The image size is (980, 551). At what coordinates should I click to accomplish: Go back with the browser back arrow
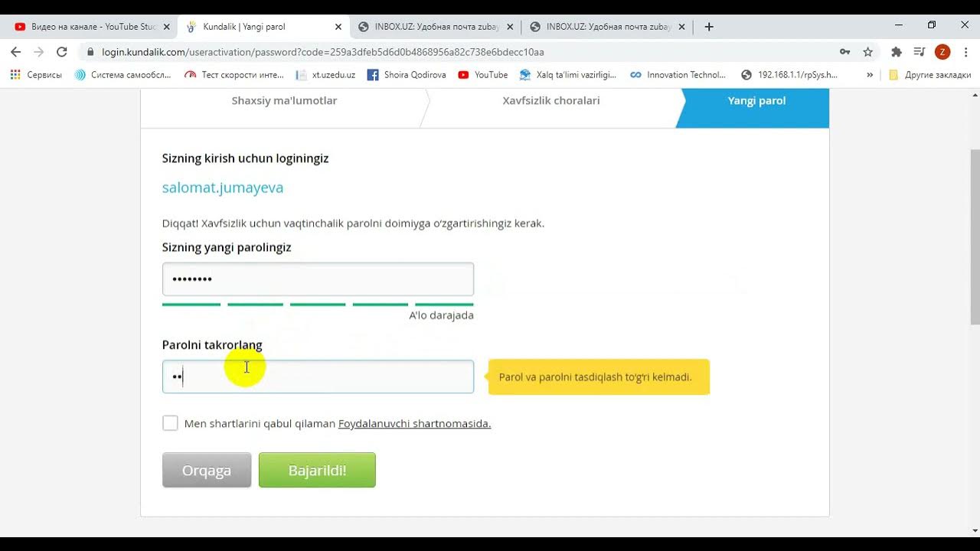click(x=15, y=52)
